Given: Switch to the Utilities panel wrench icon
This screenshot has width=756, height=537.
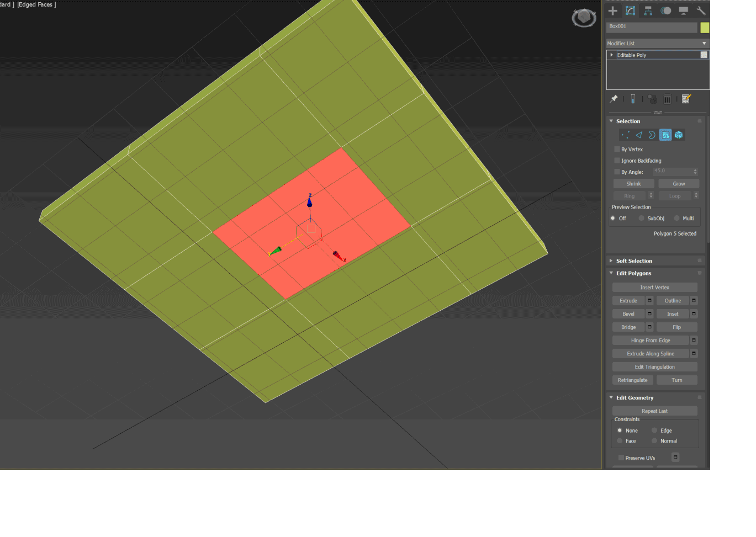Looking at the screenshot, I should coord(701,10).
